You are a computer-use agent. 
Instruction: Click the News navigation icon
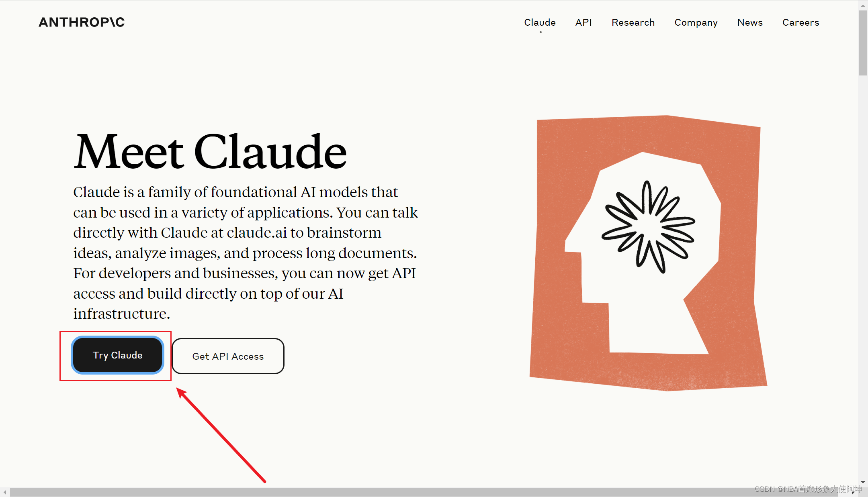click(x=750, y=22)
